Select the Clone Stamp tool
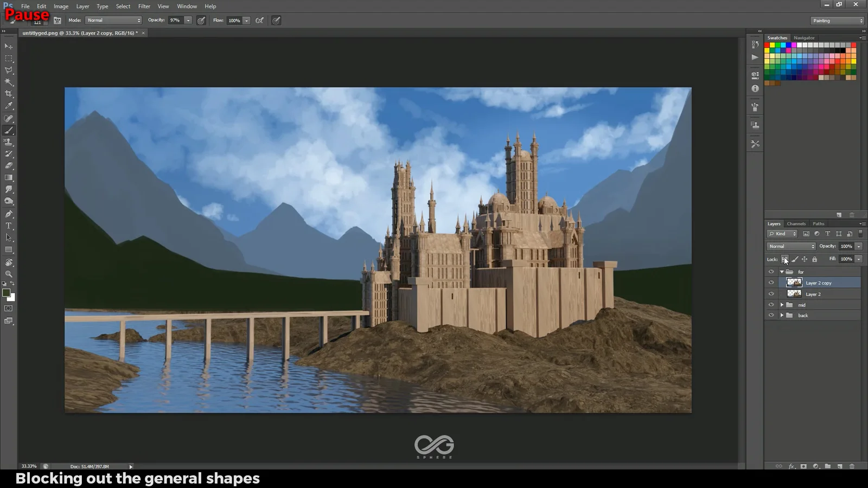This screenshot has width=868, height=488. 9,142
